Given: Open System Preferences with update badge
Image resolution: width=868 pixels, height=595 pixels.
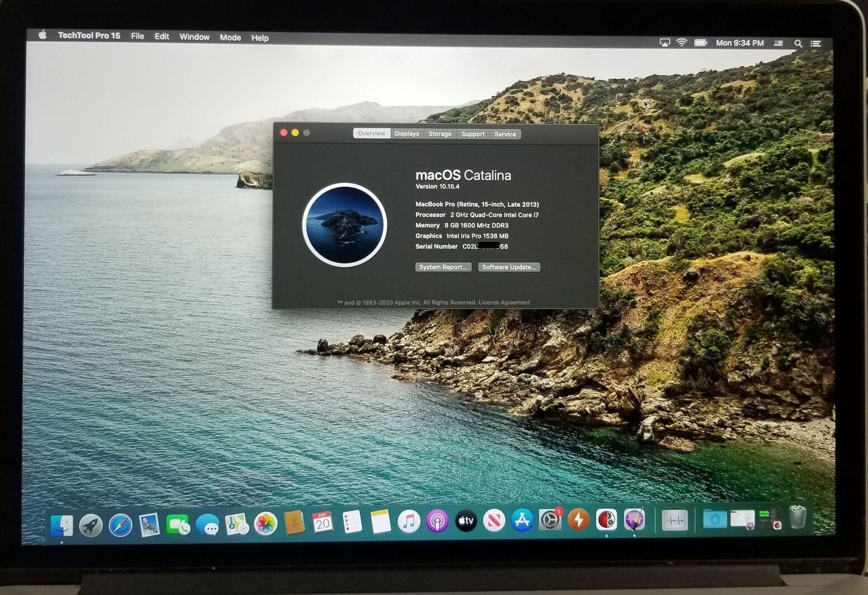Looking at the screenshot, I should (x=550, y=520).
